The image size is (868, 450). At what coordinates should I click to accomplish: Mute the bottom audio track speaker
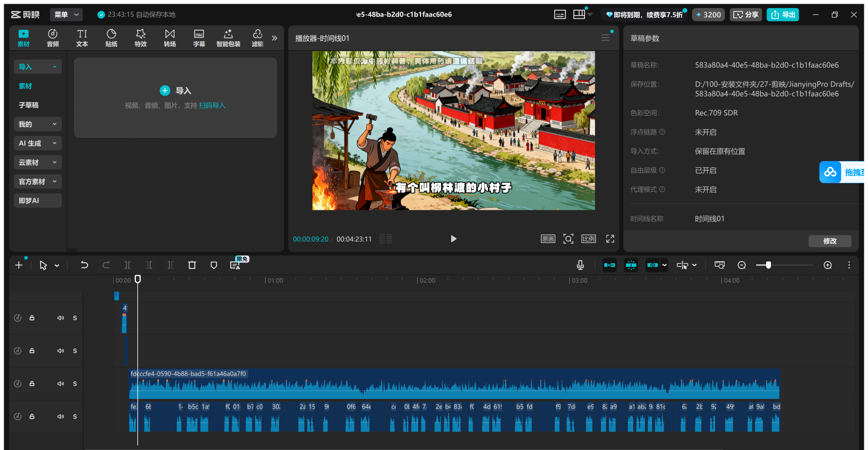[60, 417]
